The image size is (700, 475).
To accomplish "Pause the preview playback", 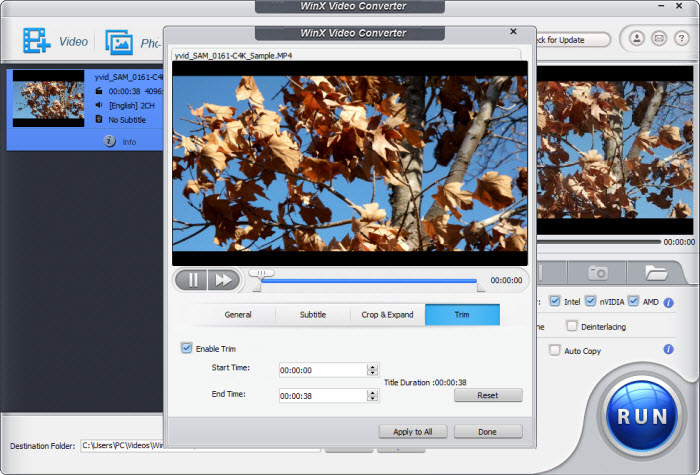I will (192, 280).
